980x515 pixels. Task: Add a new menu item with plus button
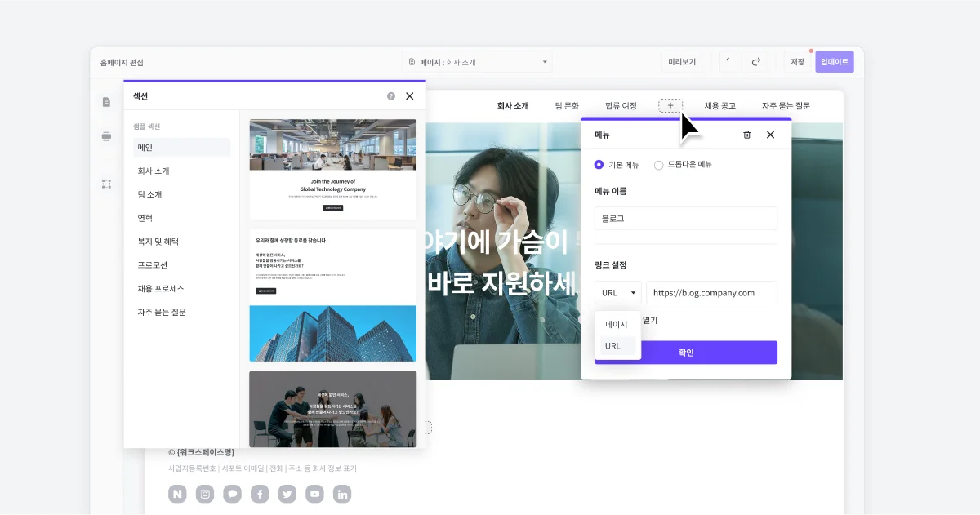[670, 105]
